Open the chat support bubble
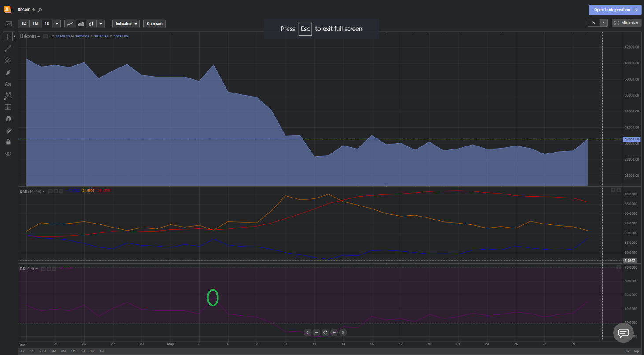Image resolution: width=644 pixels, height=355 pixels. pyautogui.click(x=623, y=333)
